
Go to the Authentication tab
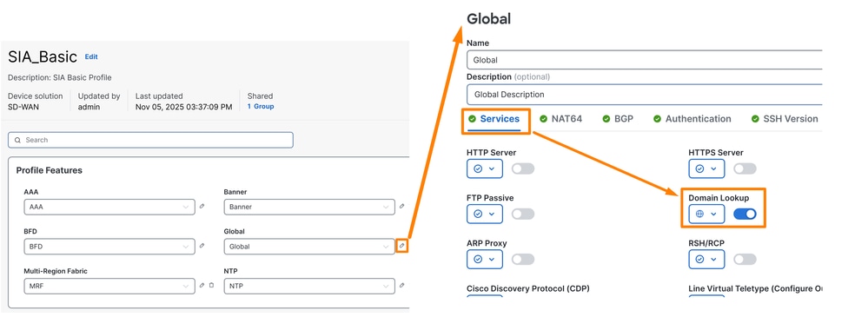coord(692,118)
